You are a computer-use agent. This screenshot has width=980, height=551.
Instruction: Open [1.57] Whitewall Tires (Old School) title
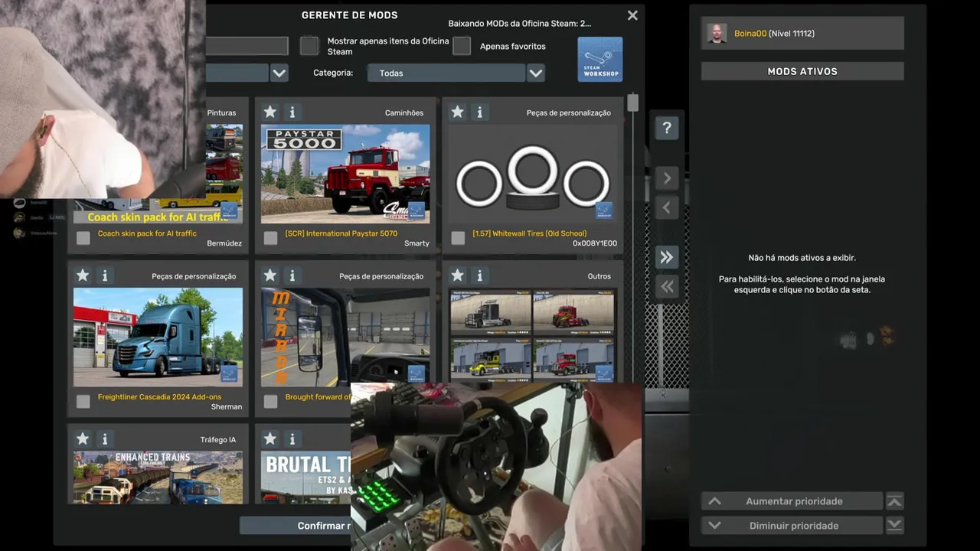(x=530, y=233)
